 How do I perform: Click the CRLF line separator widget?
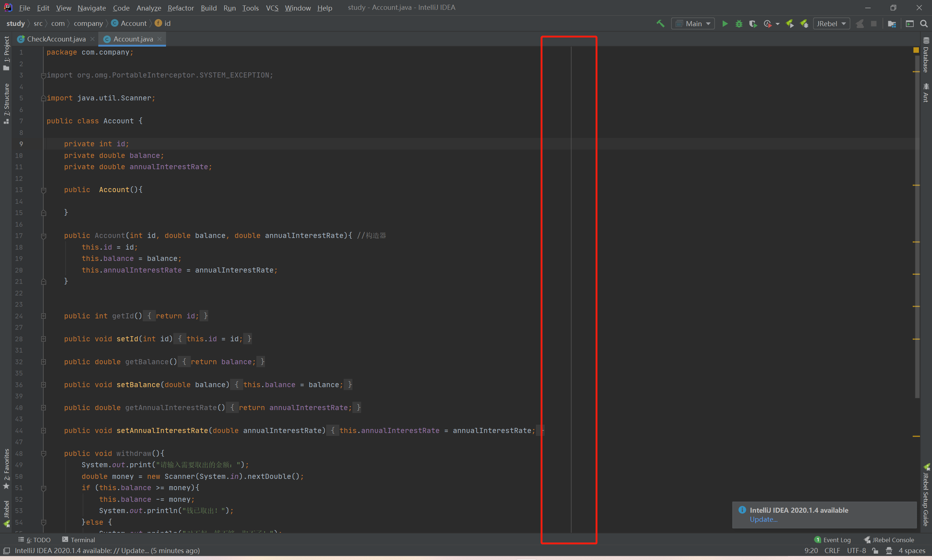[x=832, y=551]
